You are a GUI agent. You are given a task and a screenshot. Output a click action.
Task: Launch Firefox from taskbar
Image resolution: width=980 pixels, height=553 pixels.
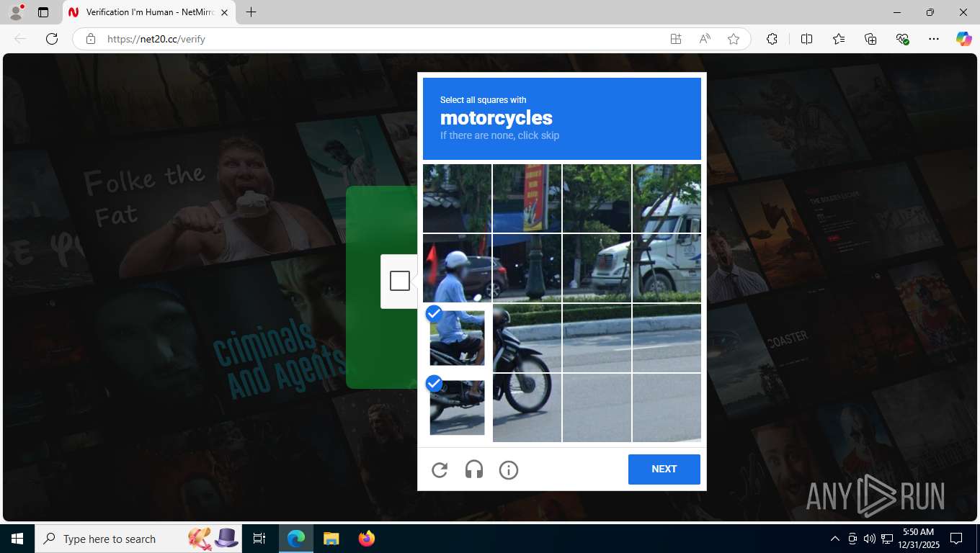366,539
